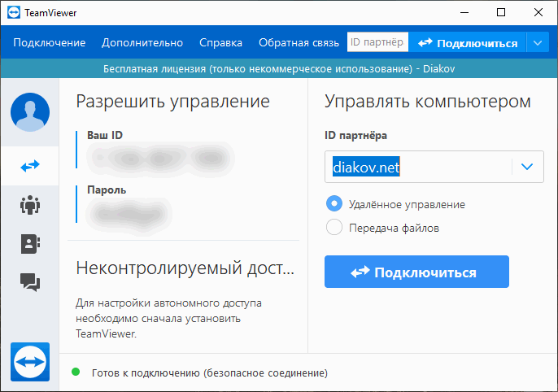Screen dimensions: 558x392
Task: Click the blurred Пароль value
Action: click(129, 215)
